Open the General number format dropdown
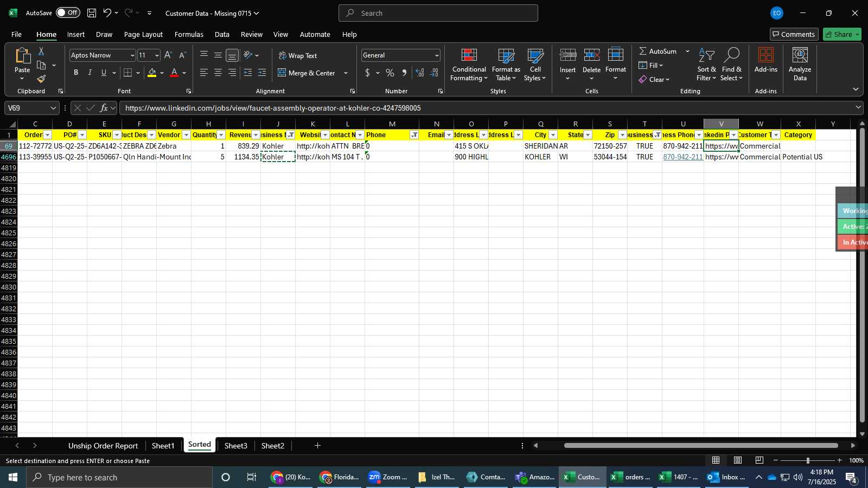Viewport: 868px width, 488px height. [x=436, y=55]
